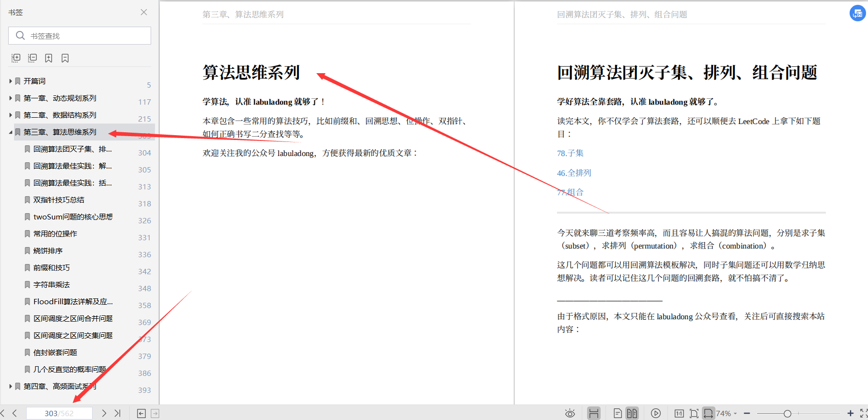
Task: Click bookmark icon beside 双指针技巧总结
Action: pyautogui.click(x=28, y=200)
